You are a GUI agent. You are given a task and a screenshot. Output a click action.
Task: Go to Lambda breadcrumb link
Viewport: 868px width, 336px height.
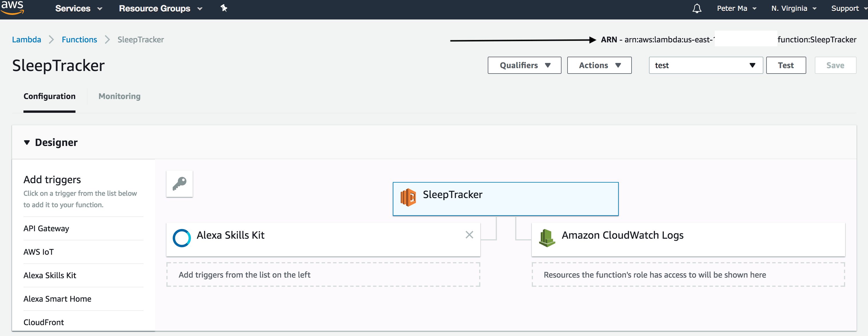[27, 40]
